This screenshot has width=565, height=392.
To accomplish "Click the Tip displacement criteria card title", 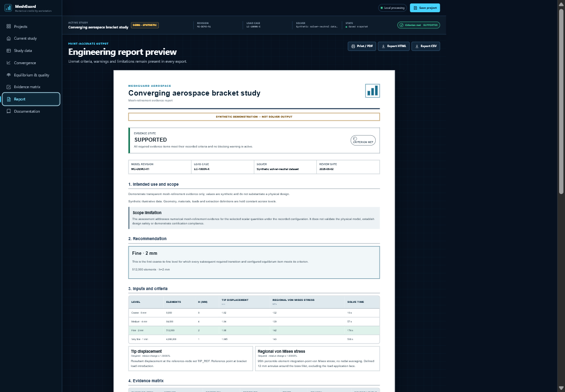I will [146, 351].
